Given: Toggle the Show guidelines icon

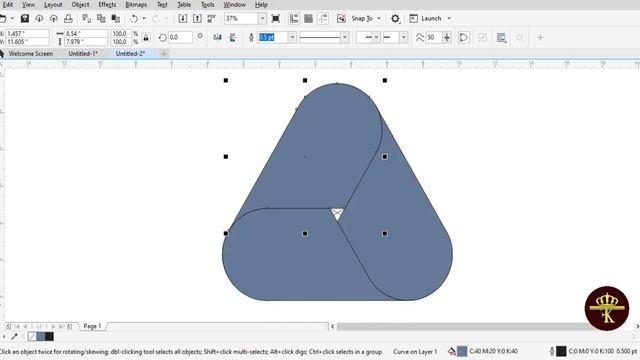Looking at the screenshot, I should click(323, 18).
